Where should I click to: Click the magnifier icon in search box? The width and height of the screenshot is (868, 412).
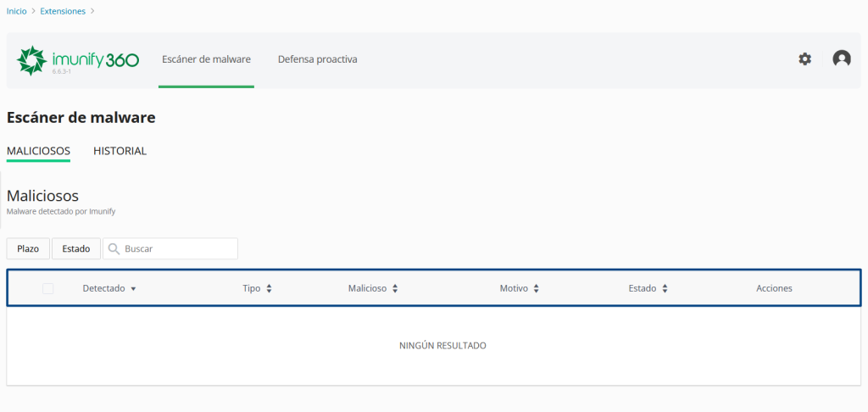pos(114,249)
